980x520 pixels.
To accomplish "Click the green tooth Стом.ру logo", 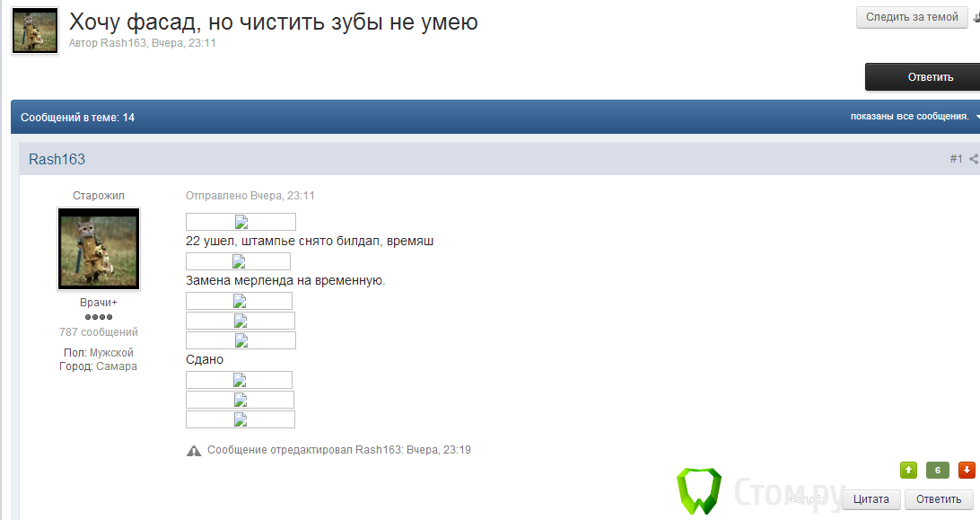I will (x=698, y=490).
